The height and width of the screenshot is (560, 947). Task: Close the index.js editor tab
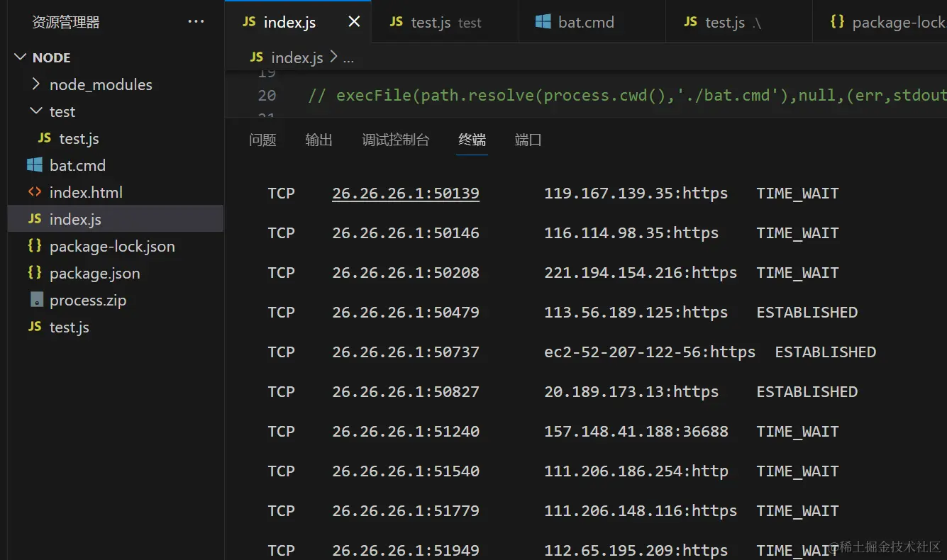point(354,22)
